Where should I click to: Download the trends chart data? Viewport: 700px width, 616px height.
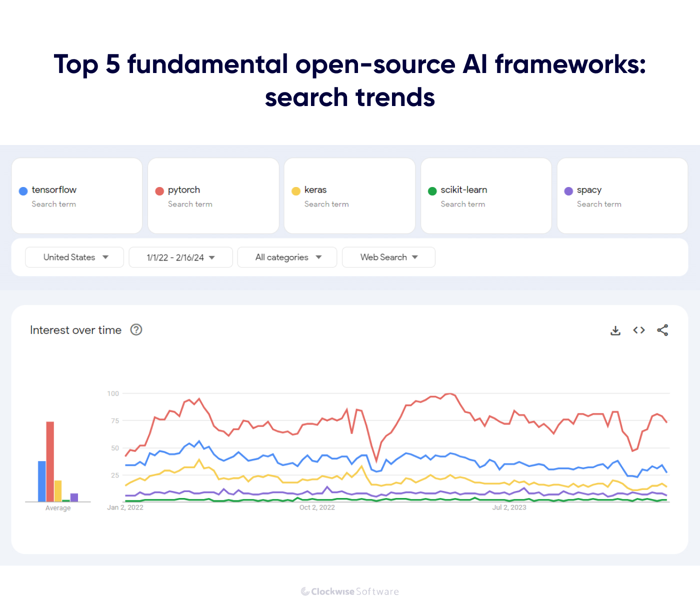tap(615, 330)
